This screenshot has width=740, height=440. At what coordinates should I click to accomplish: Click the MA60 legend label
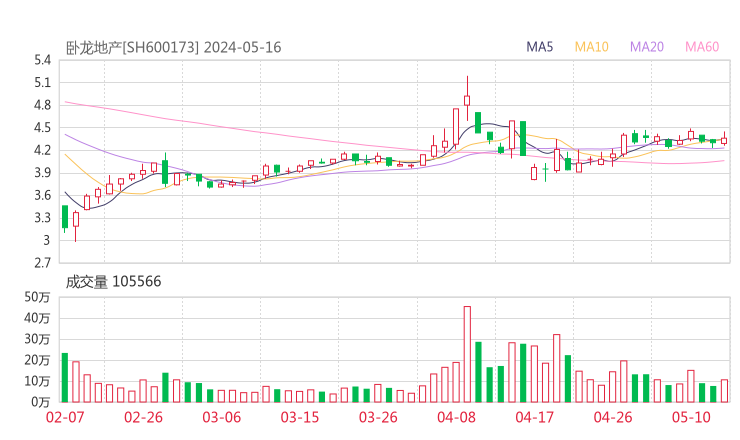702,47
